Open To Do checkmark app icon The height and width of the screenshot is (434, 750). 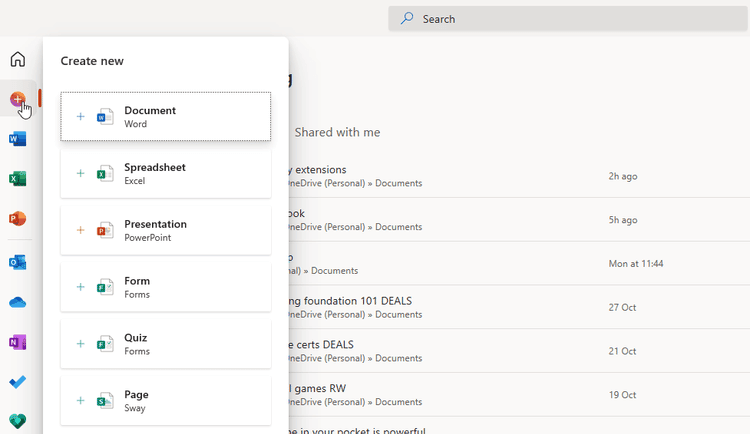tap(17, 382)
